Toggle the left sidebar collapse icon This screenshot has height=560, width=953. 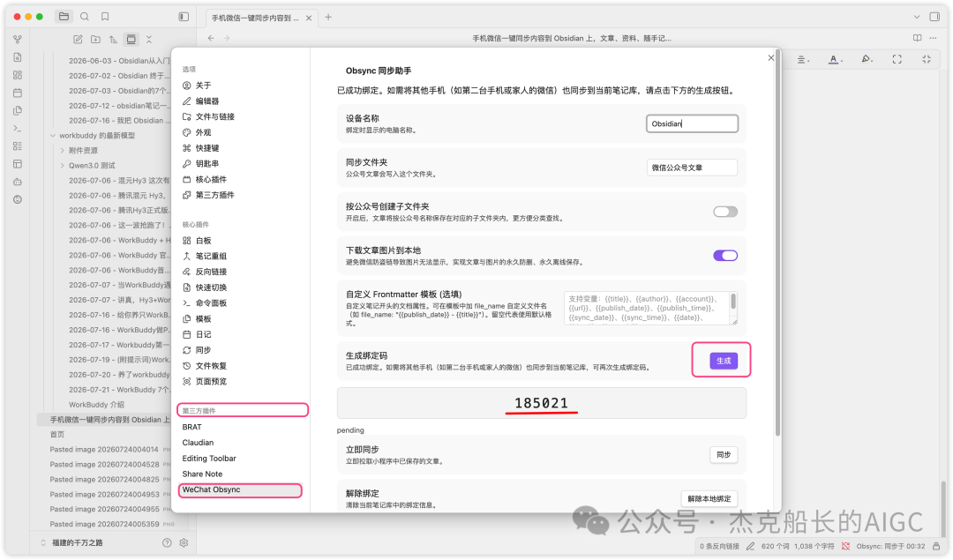(x=184, y=17)
